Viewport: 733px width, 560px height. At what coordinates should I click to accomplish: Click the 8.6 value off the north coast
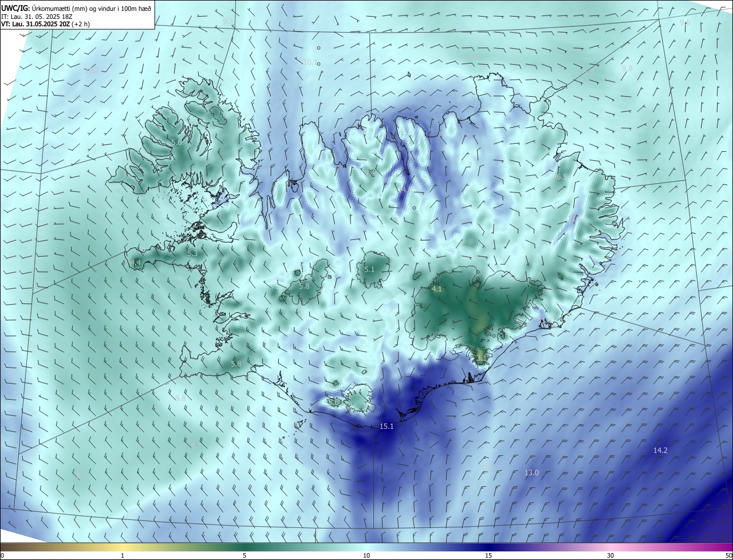(x=472, y=57)
